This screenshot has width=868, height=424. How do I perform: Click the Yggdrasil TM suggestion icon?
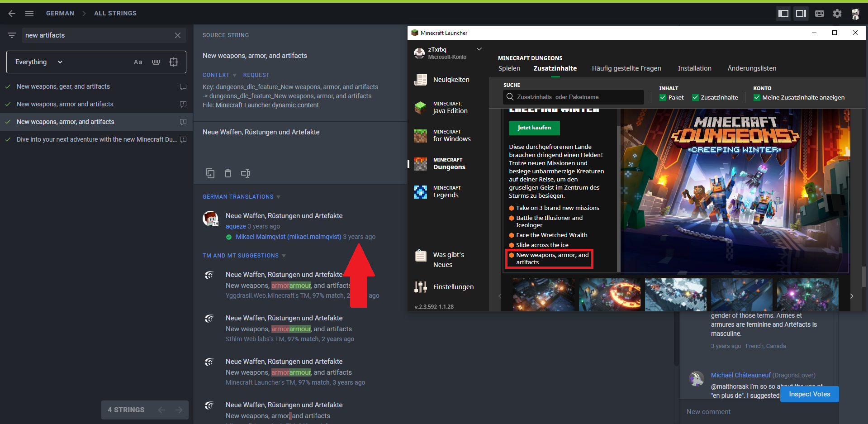[209, 275]
